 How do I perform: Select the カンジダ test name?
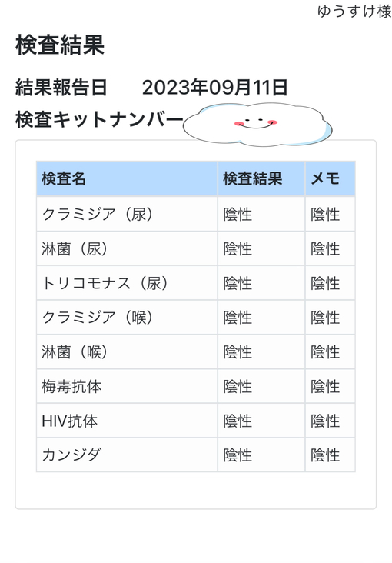point(71,455)
